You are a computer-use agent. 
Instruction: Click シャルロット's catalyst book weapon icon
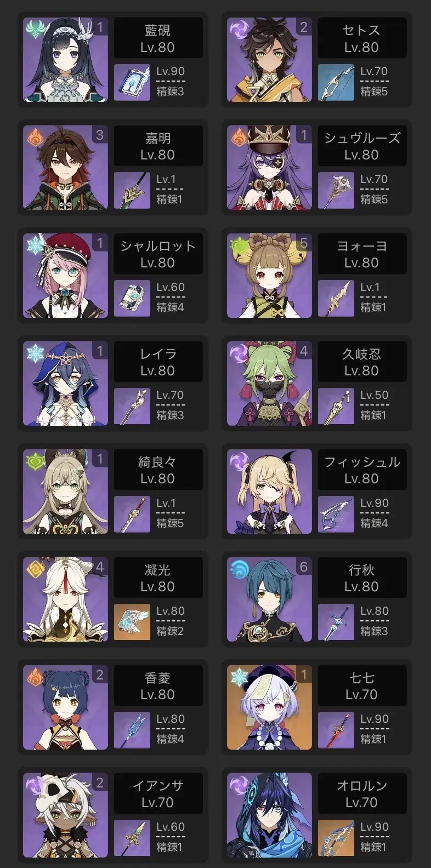[x=132, y=298]
